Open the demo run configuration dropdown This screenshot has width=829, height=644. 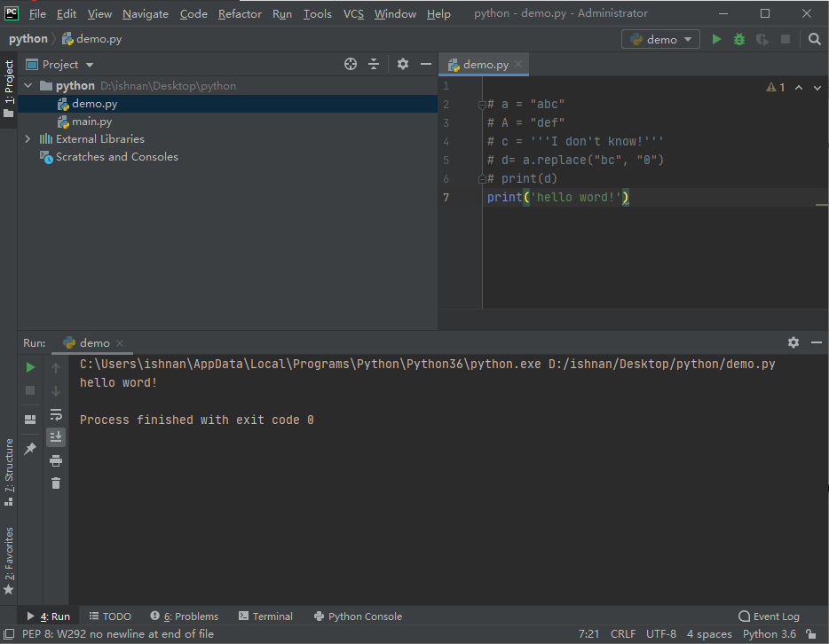(660, 40)
